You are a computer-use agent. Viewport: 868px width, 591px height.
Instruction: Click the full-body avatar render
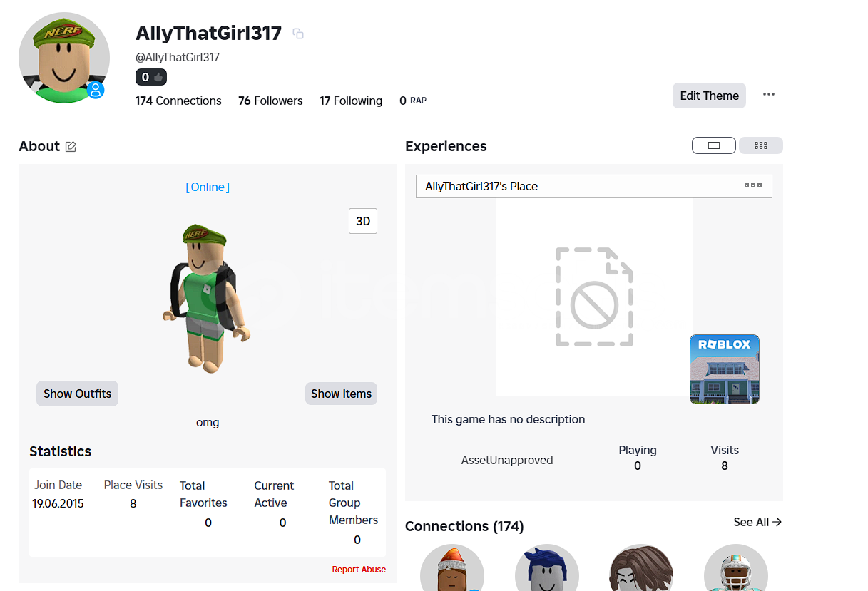[x=207, y=298]
